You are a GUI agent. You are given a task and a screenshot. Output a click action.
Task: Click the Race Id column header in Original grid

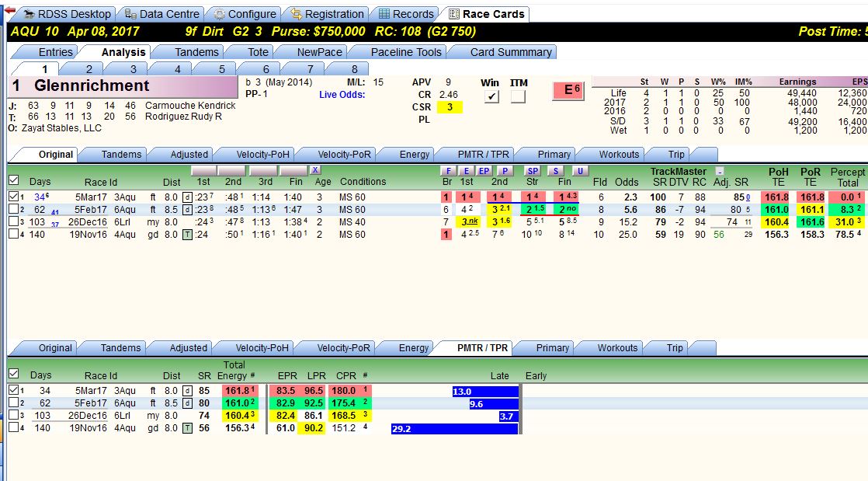coord(101,183)
